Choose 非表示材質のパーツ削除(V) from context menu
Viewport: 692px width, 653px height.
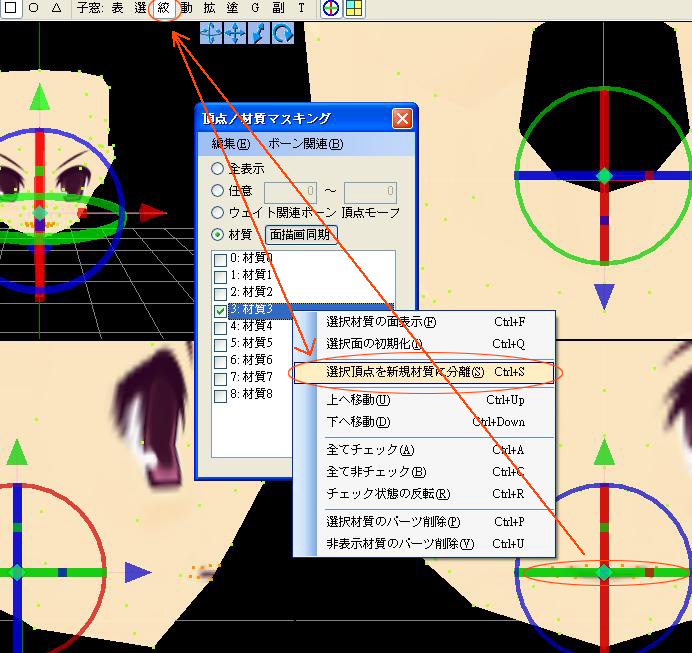[x=424, y=544]
